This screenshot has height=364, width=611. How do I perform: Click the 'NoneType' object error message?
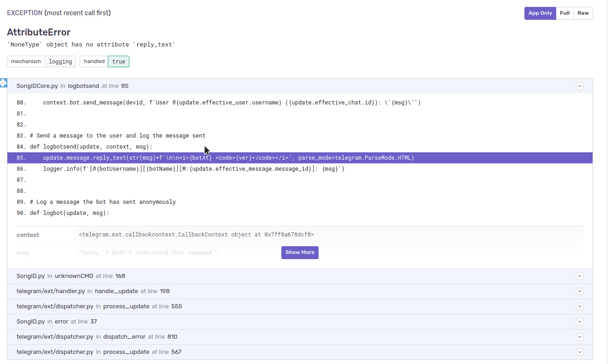91,45
